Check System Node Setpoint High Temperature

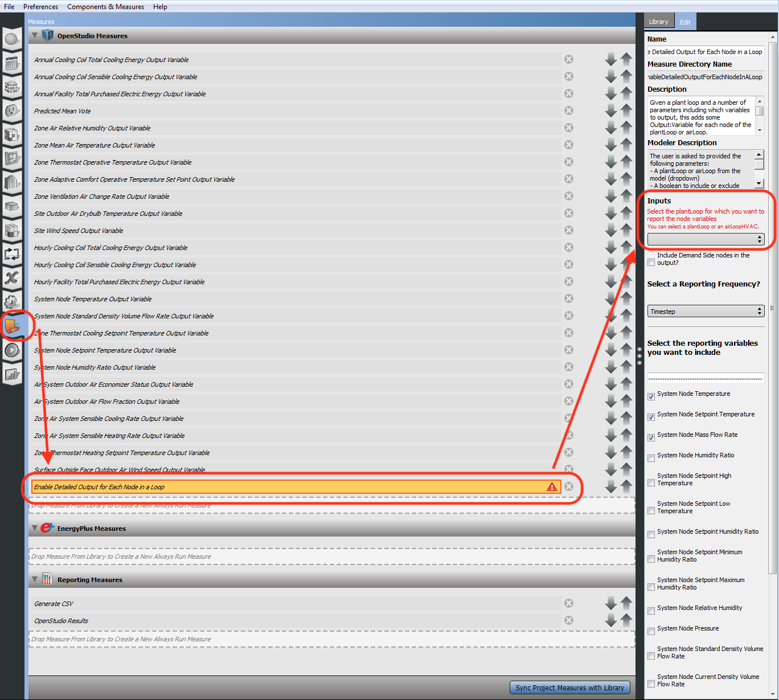651,483
